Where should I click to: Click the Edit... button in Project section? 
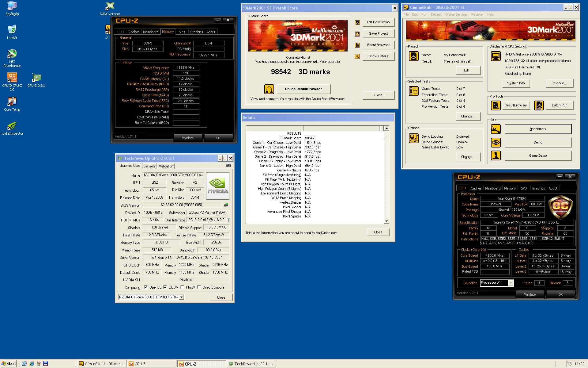pos(468,71)
